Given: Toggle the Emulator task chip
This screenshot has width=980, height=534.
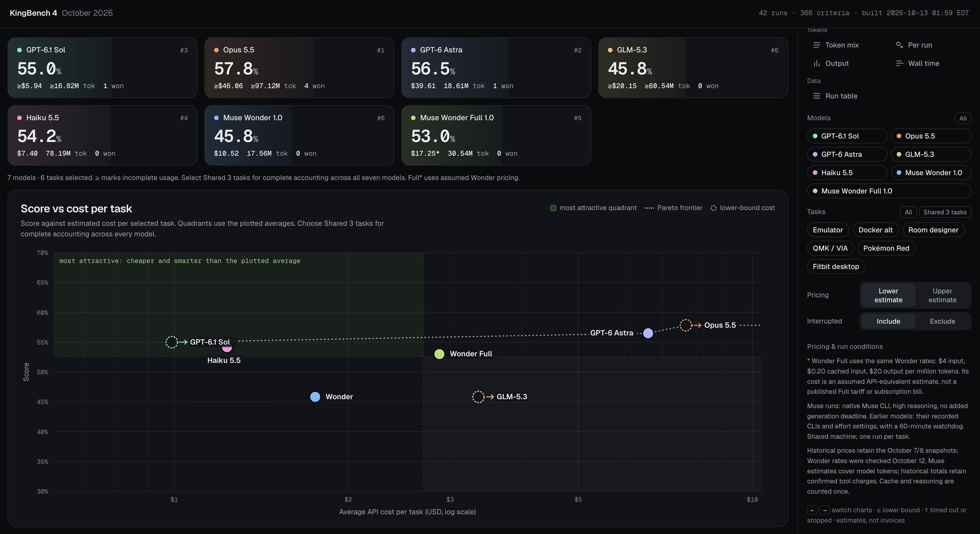Looking at the screenshot, I should 828,230.
